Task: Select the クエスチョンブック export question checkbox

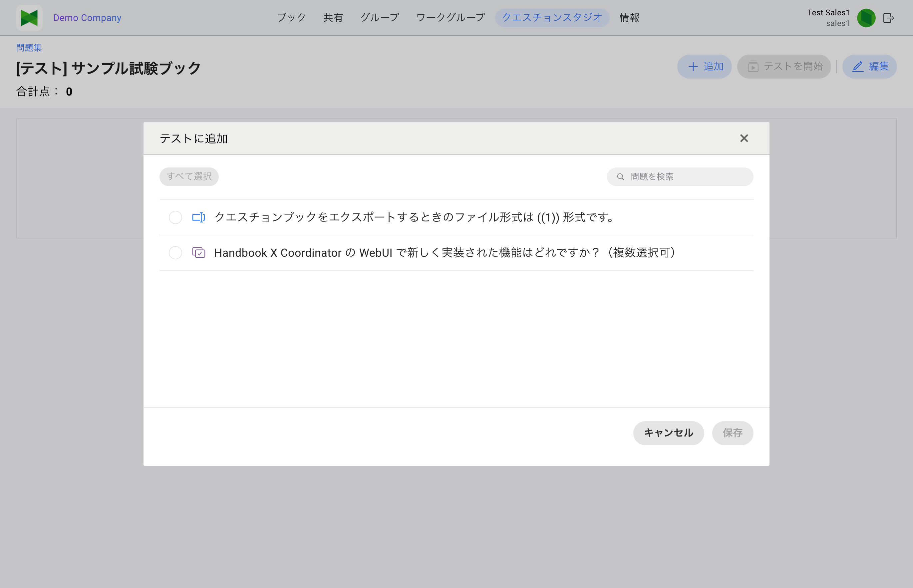Action: (175, 217)
